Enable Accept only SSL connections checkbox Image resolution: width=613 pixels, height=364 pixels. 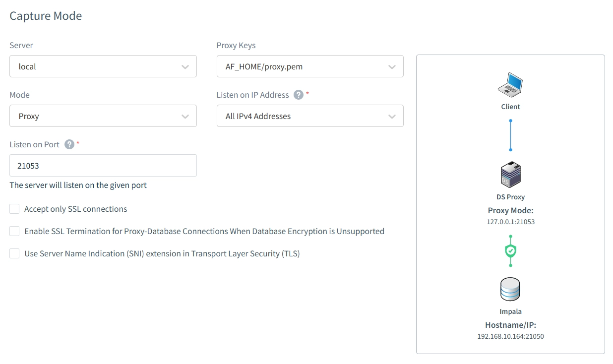point(14,209)
